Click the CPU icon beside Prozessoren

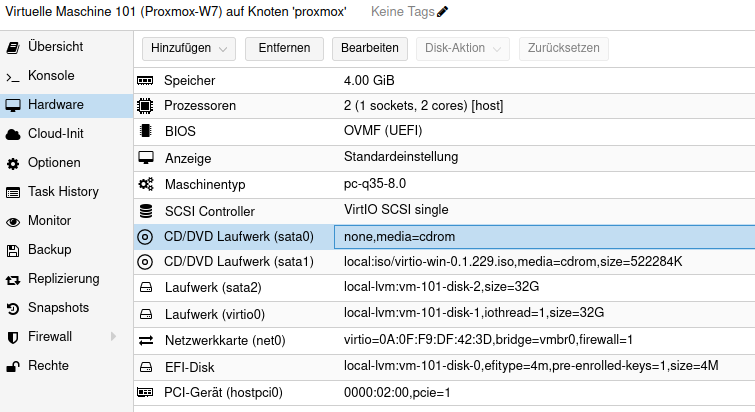click(x=145, y=106)
